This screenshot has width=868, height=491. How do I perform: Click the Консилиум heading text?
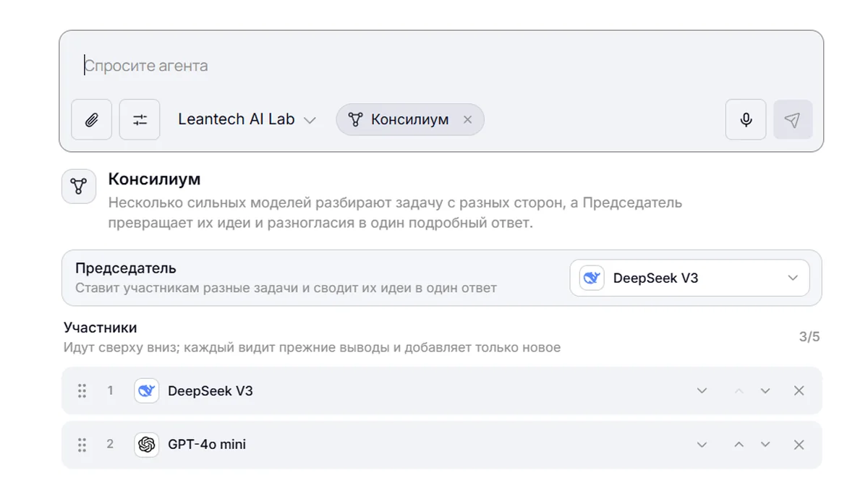tap(154, 179)
